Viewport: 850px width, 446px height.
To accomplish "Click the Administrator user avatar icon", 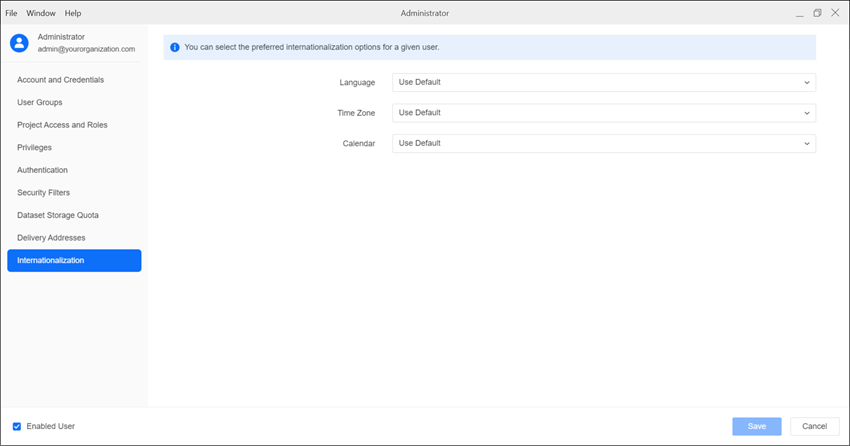I will [20, 42].
